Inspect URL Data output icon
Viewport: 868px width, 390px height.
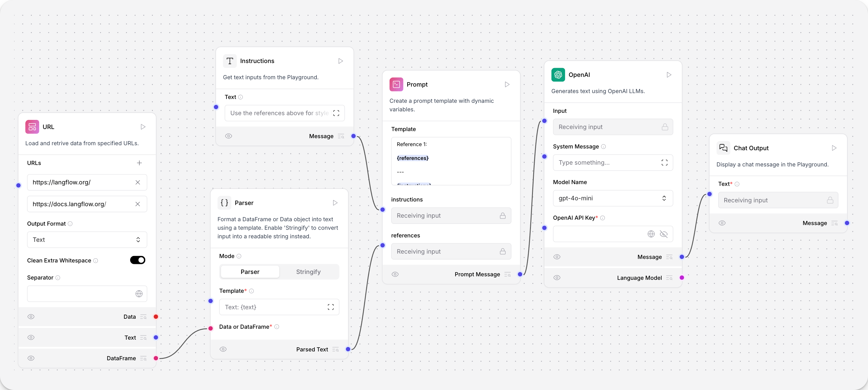click(x=143, y=317)
